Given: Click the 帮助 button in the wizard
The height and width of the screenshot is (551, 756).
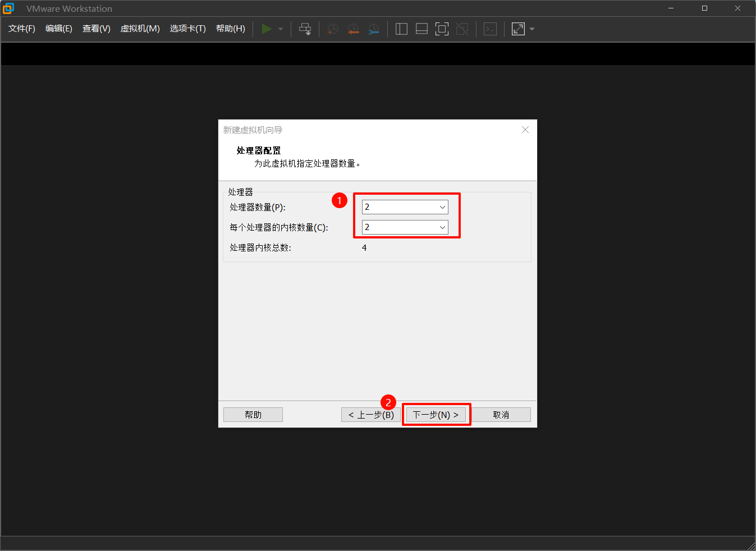Looking at the screenshot, I should 253,414.
